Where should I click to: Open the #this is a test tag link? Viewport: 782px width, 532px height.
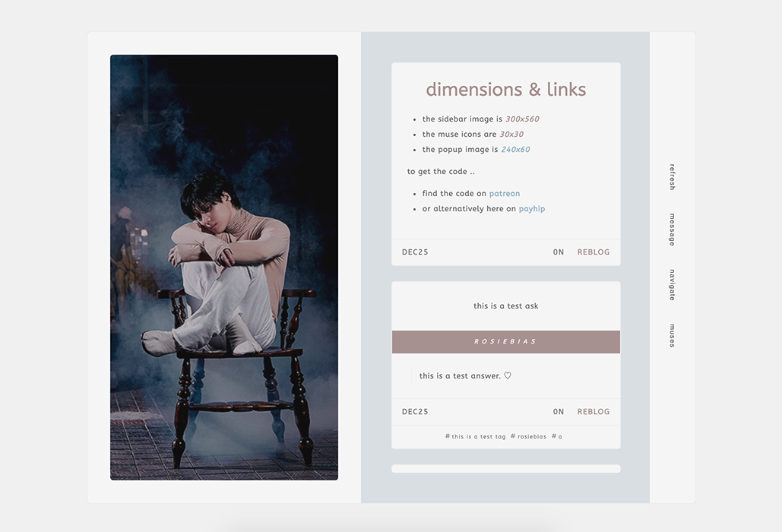(x=475, y=436)
